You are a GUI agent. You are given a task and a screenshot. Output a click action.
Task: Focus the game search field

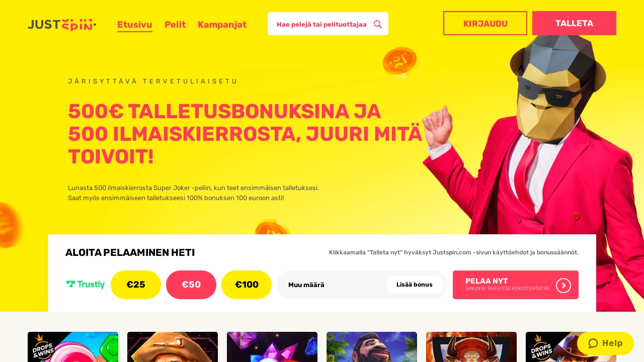(x=322, y=24)
